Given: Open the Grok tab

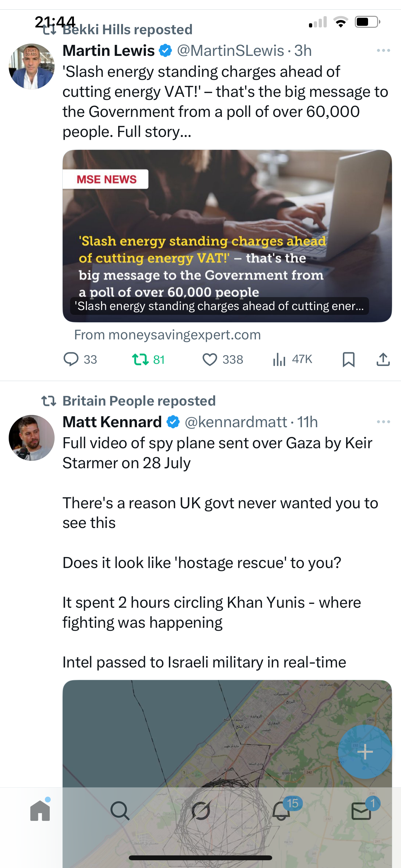Looking at the screenshot, I should click(201, 811).
